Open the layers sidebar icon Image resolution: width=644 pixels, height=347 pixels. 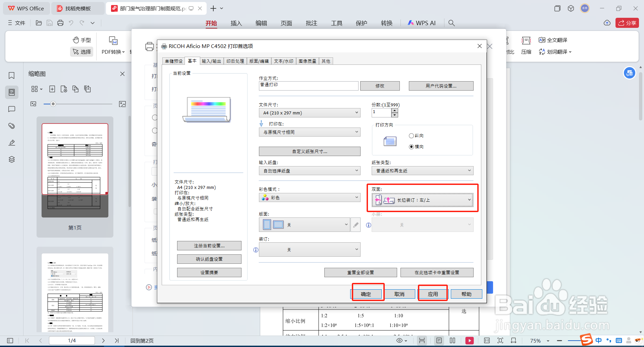tap(12, 159)
